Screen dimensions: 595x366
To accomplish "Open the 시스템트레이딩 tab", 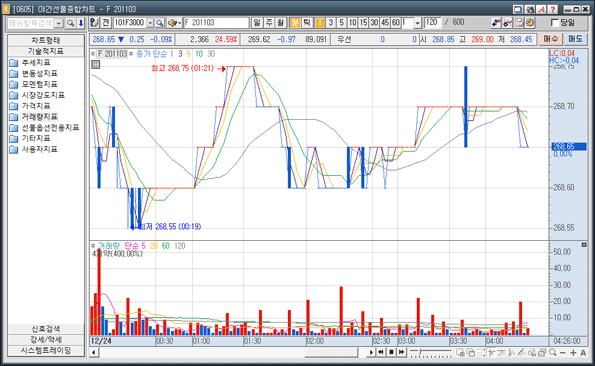I will (x=46, y=350).
